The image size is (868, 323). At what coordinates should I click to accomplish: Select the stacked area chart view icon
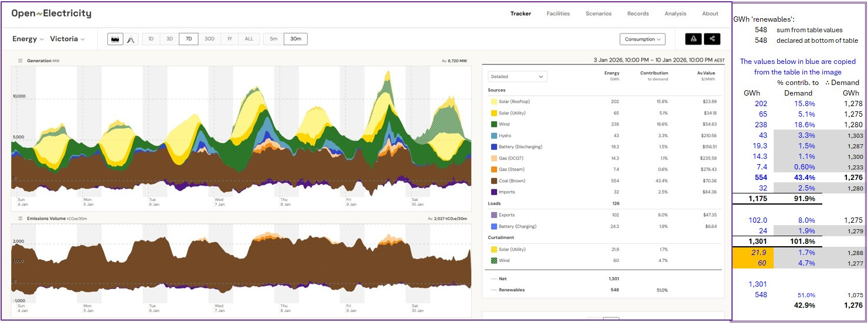pos(115,39)
